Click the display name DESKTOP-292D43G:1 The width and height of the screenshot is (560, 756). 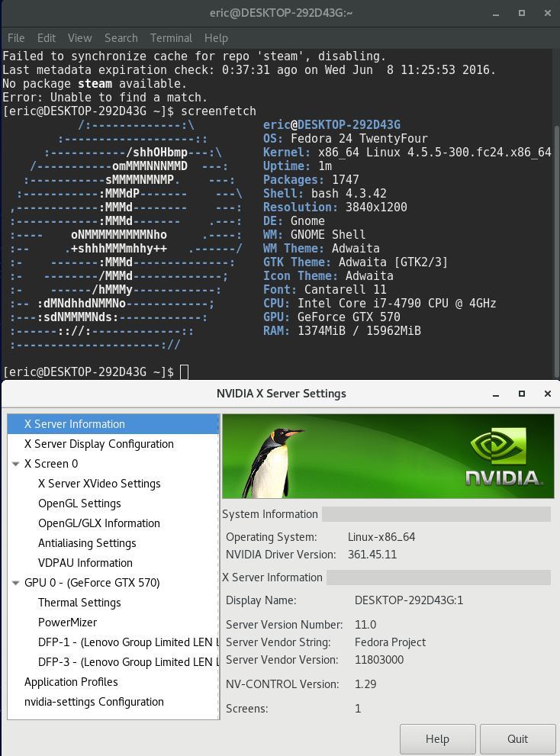click(x=408, y=600)
